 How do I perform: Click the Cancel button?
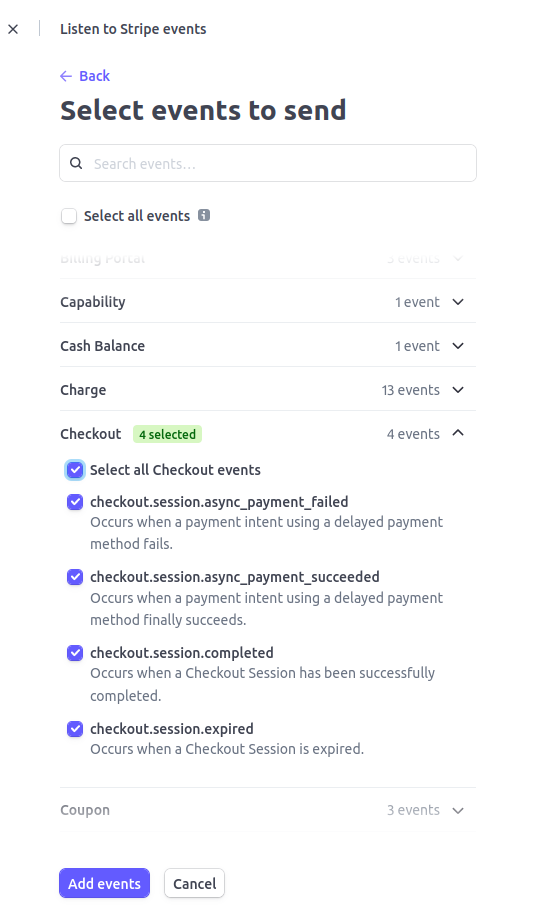coord(194,883)
